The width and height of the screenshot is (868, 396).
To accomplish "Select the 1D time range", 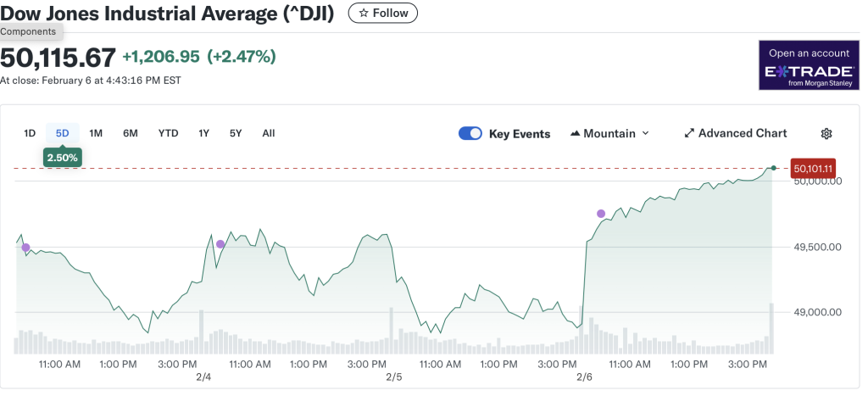I will [x=30, y=133].
